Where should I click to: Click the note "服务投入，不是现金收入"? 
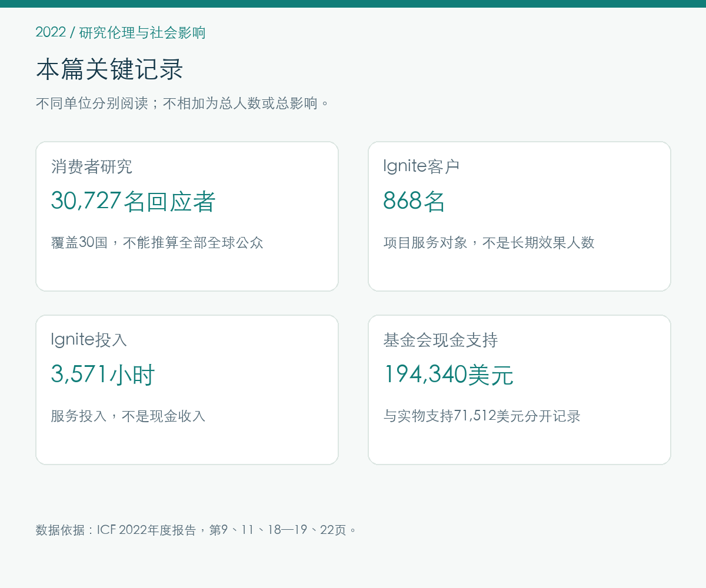128,416
